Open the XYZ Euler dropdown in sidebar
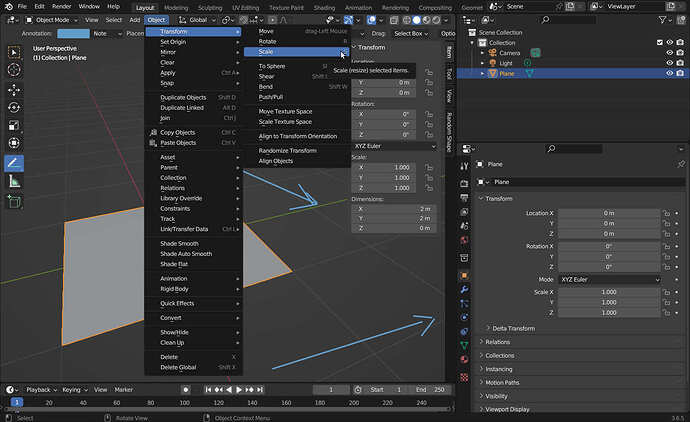Viewport: 690px width, 422px height. point(395,146)
